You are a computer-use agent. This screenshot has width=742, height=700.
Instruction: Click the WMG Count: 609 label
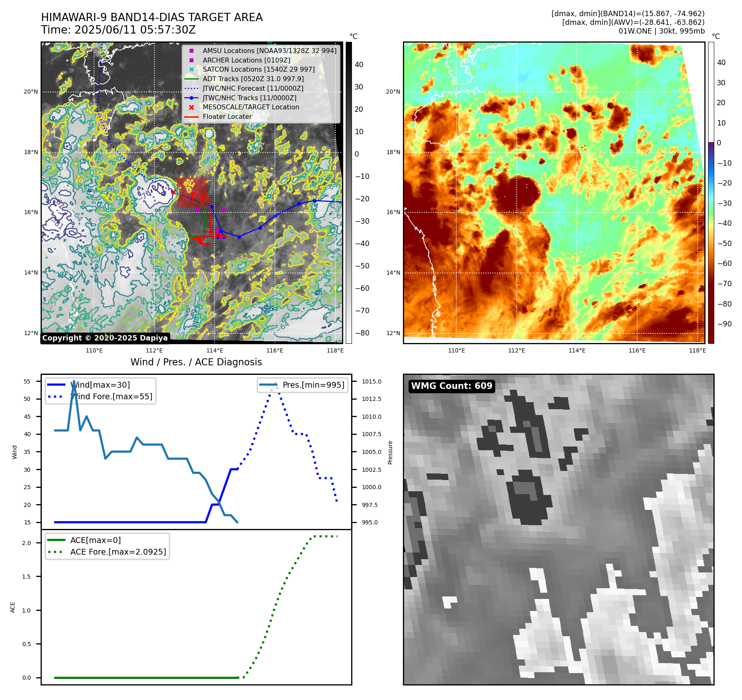(x=452, y=386)
